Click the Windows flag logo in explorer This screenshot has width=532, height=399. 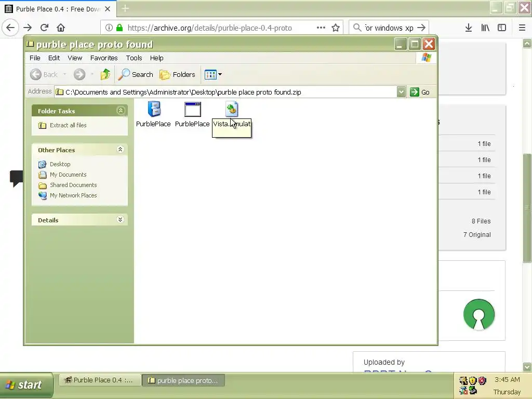tap(426, 58)
